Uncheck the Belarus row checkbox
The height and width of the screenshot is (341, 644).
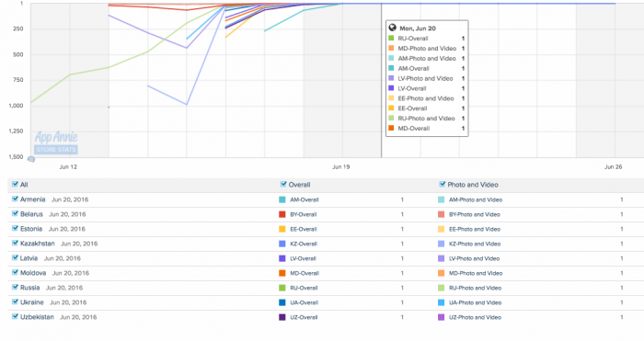click(x=16, y=214)
